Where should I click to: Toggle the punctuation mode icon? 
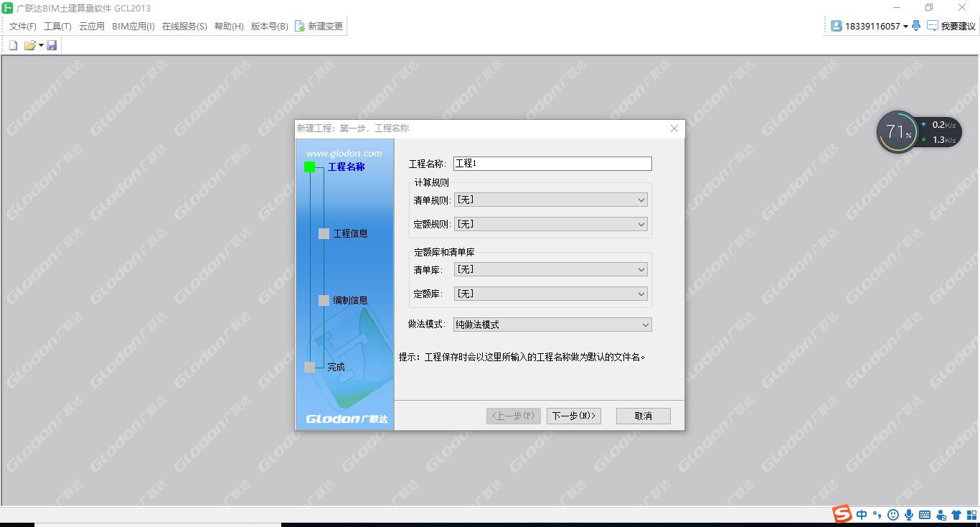point(877,515)
